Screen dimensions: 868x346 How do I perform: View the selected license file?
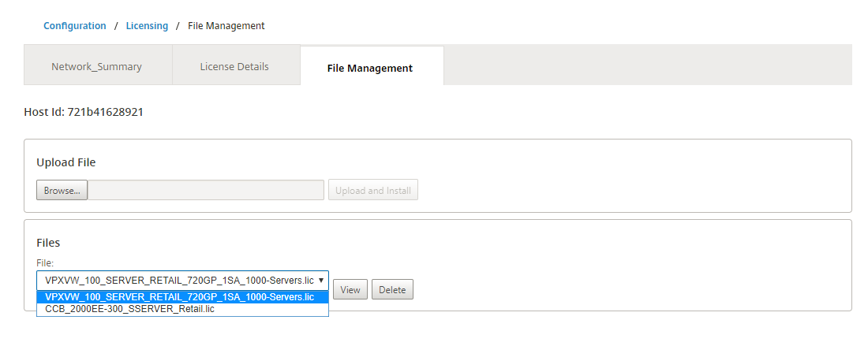[x=350, y=289]
